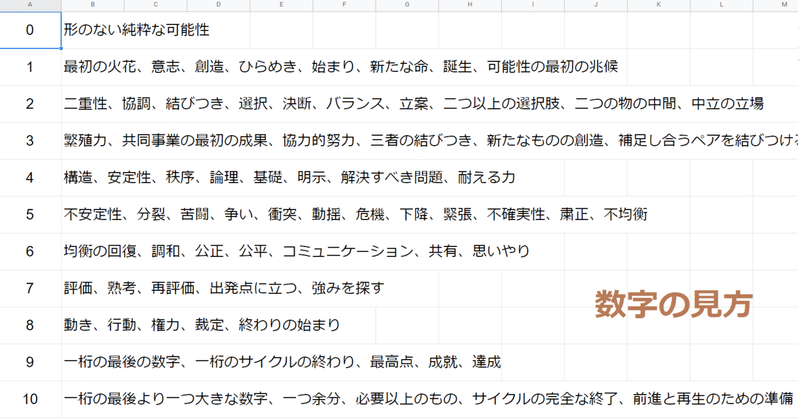Image resolution: width=800 pixels, height=419 pixels.
Task: Click the cell with number 2
Action: point(30,104)
